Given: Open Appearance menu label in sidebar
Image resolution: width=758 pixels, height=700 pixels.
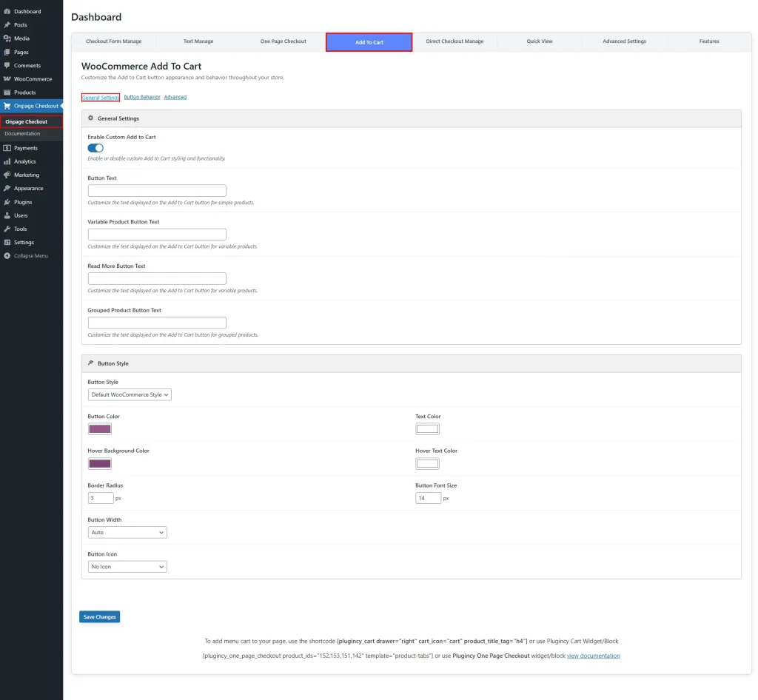Looking at the screenshot, I should (29, 189).
